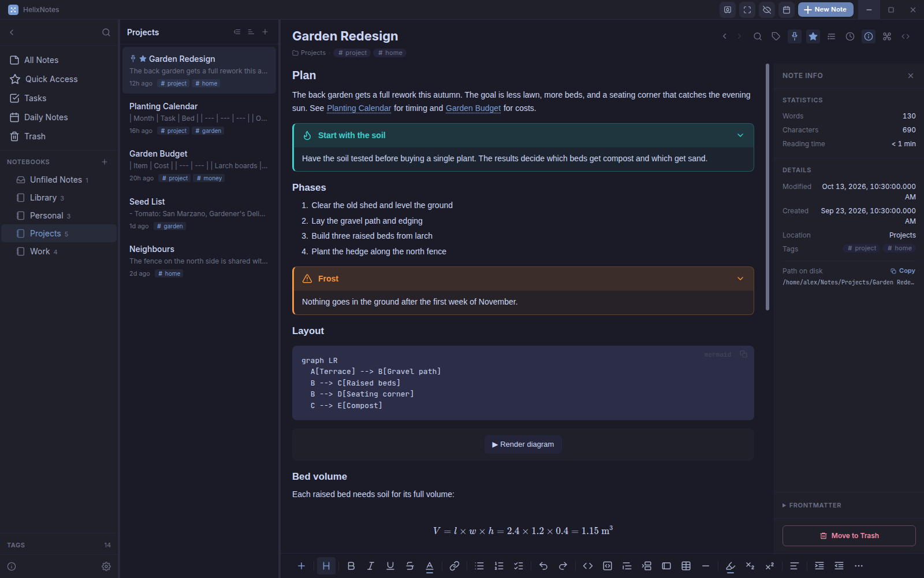This screenshot has height=578, width=924.
Task: Open the insert plus menu in toolbar
Action: pos(301,566)
